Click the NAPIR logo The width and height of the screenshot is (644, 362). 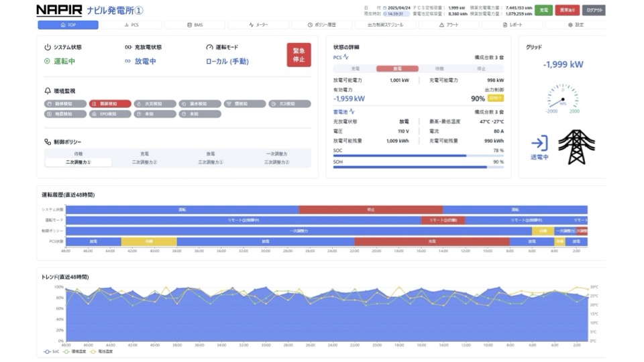(x=59, y=10)
